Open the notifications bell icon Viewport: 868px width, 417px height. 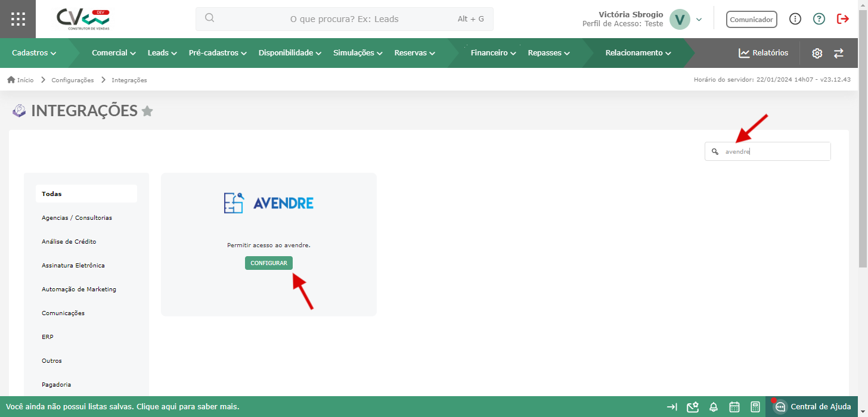coord(714,407)
